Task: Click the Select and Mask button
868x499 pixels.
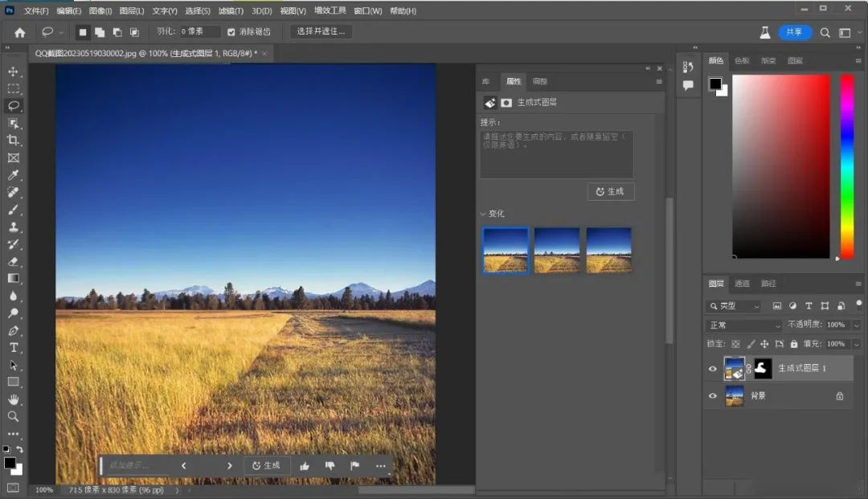Action: pos(321,31)
